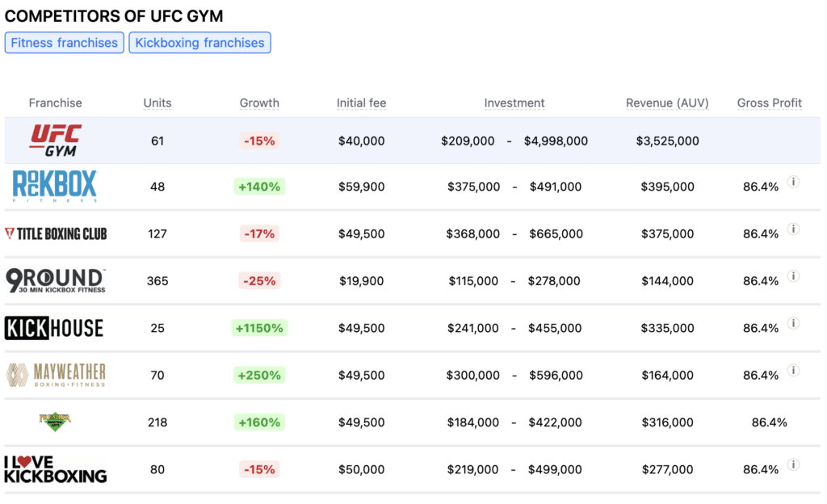The width and height of the screenshot is (827, 504).
Task: Click Premier Martial Arts' 86.4% gross profit
Action: pos(769,422)
